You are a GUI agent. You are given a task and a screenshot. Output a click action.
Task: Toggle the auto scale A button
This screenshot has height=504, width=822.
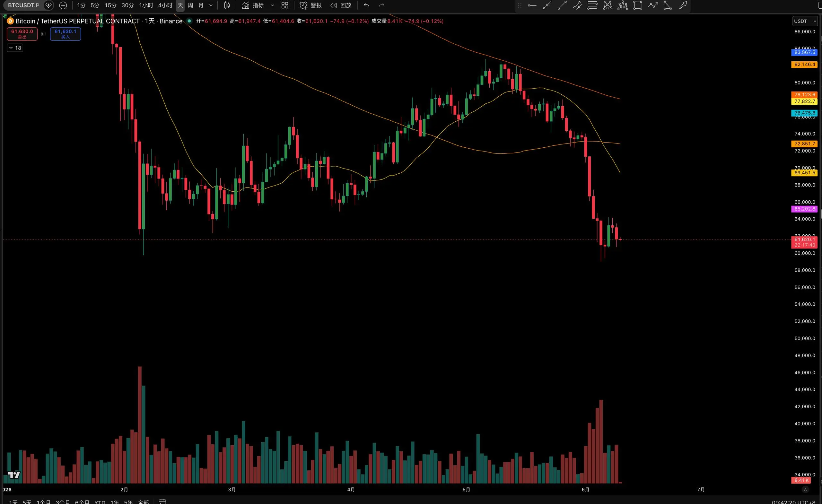[805, 490]
